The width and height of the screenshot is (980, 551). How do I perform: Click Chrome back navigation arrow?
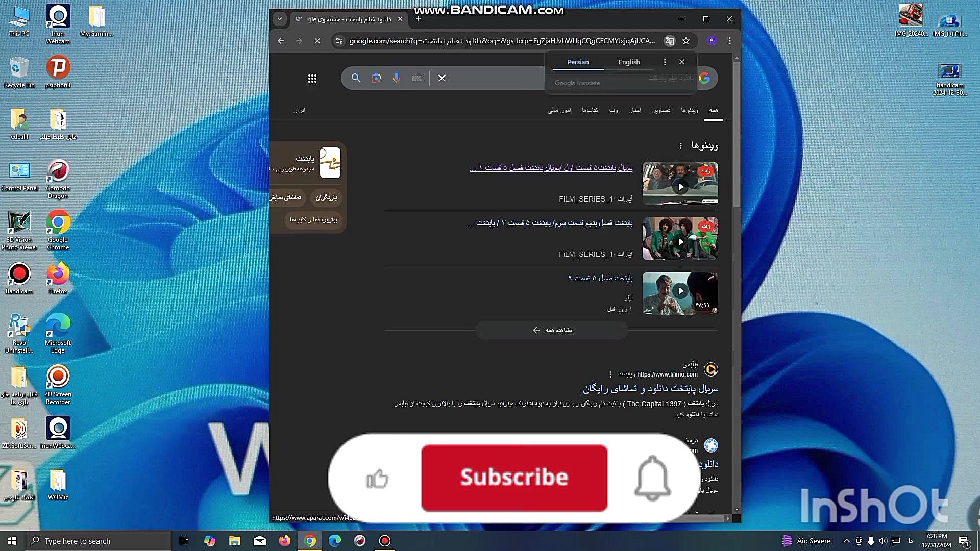(281, 41)
